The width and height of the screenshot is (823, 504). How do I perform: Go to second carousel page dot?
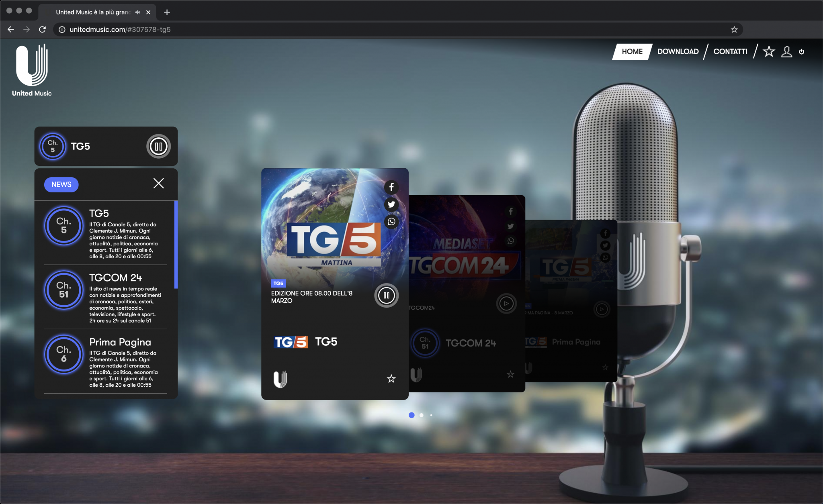point(421,415)
